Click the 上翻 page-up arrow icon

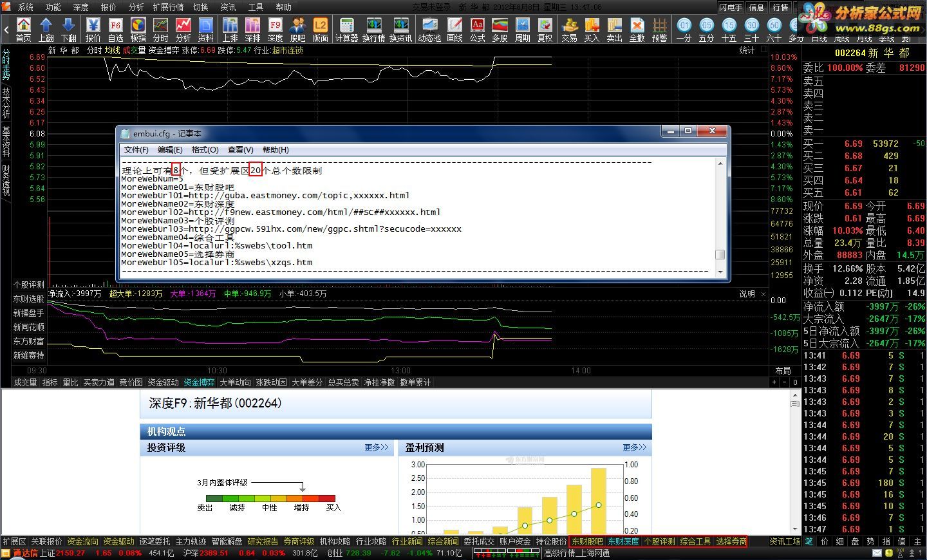click(x=46, y=30)
